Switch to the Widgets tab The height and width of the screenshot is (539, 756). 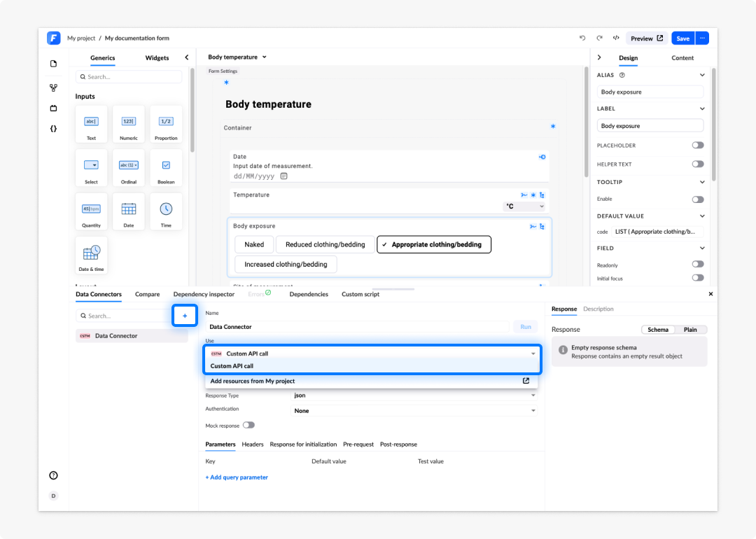click(x=157, y=58)
